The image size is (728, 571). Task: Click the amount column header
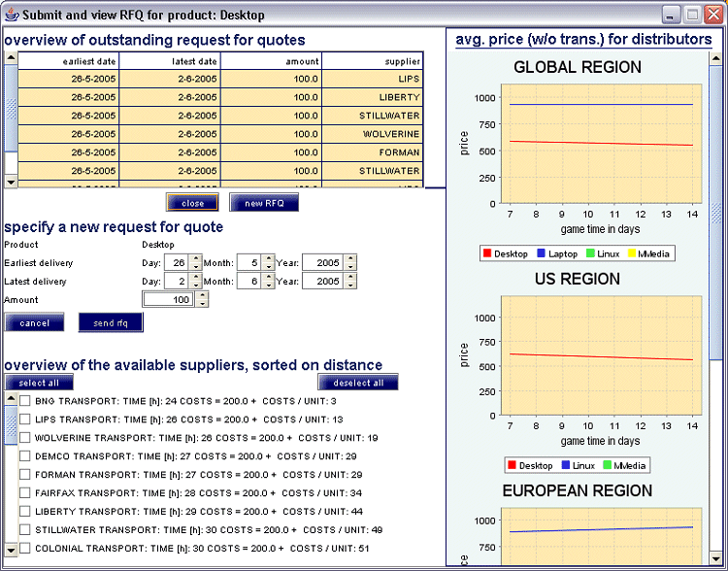pos(271,61)
